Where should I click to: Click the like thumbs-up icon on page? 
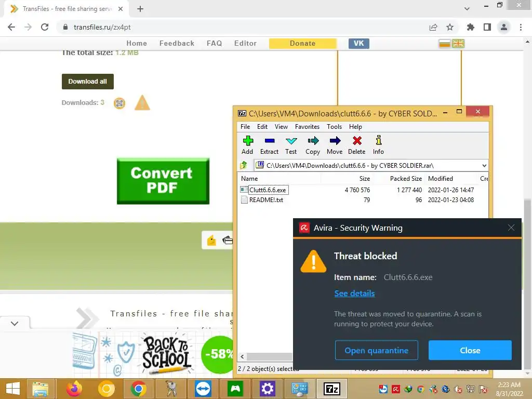212,240
